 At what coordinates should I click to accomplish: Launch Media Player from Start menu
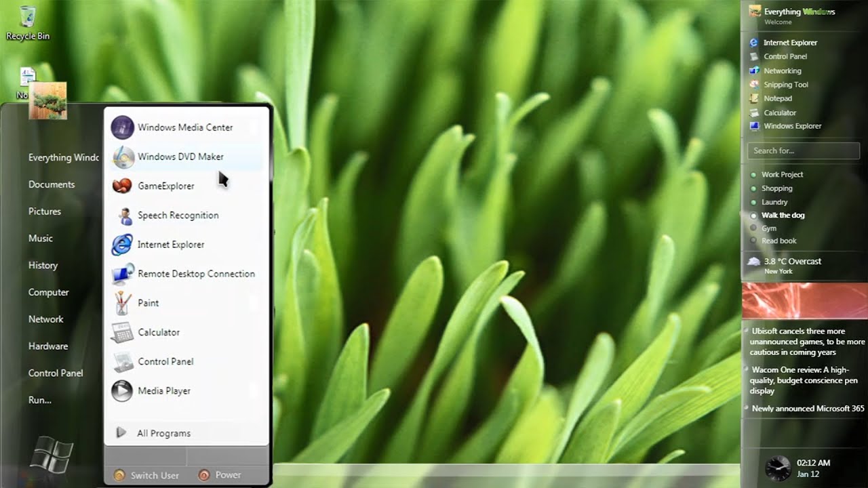(x=186, y=390)
